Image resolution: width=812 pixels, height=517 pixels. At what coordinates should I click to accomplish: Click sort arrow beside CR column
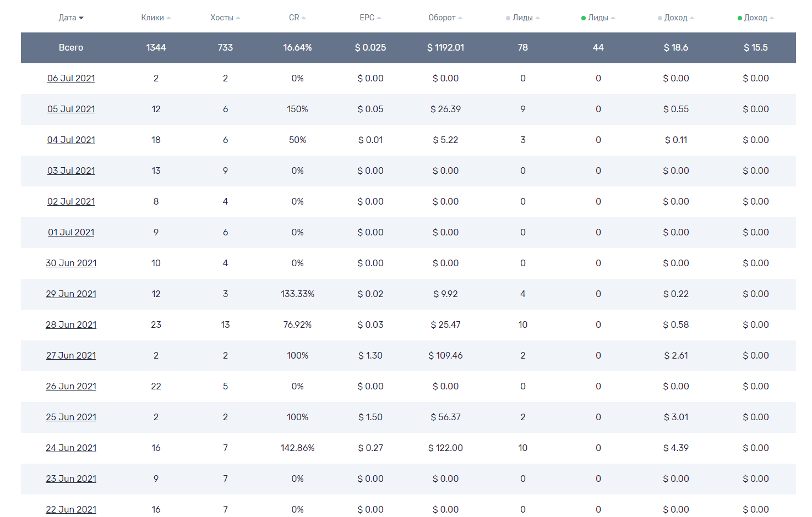[x=303, y=18]
